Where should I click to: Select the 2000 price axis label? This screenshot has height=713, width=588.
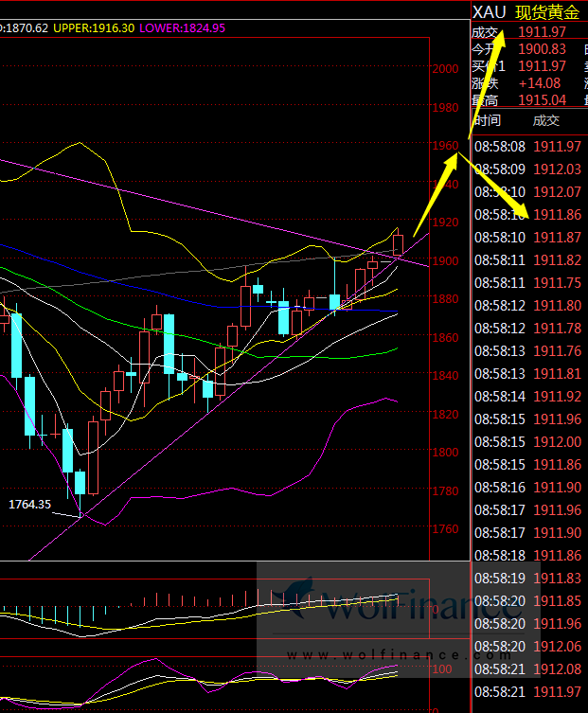click(x=445, y=68)
